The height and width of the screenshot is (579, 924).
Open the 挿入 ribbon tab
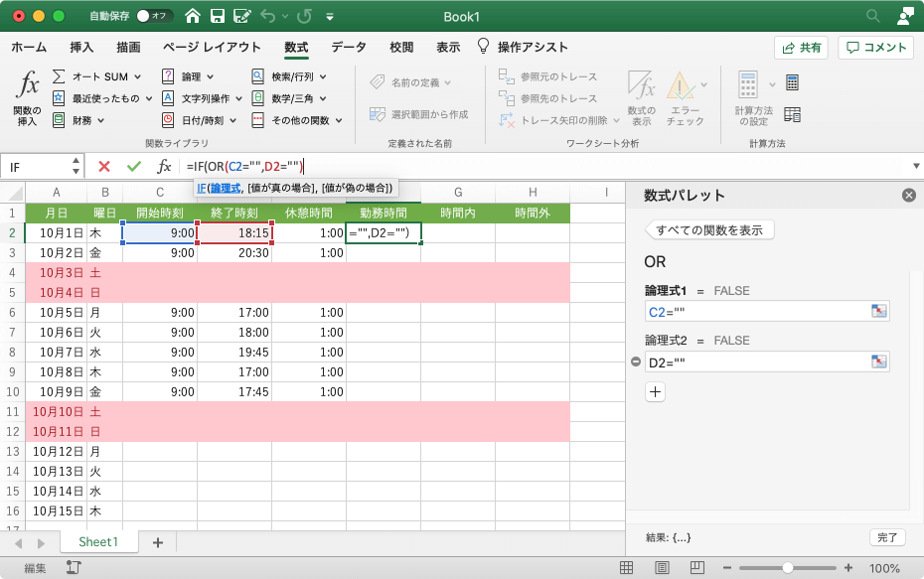tap(81, 47)
